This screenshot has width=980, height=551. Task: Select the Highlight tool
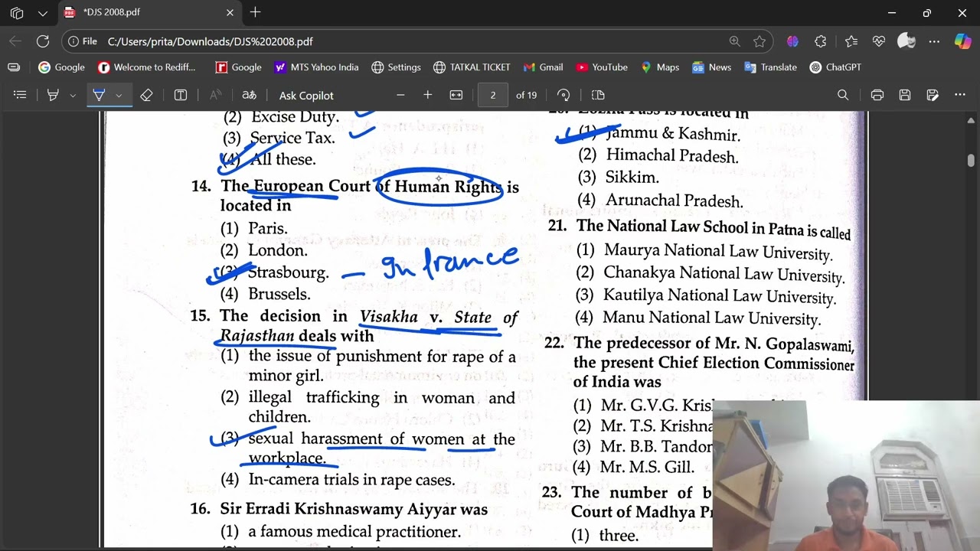point(53,95)
